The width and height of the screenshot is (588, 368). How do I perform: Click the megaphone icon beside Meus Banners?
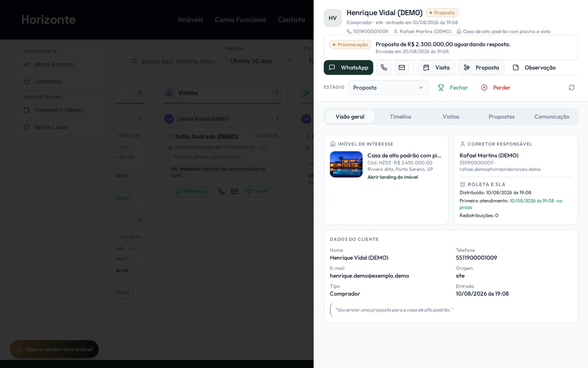pos(27,64)
